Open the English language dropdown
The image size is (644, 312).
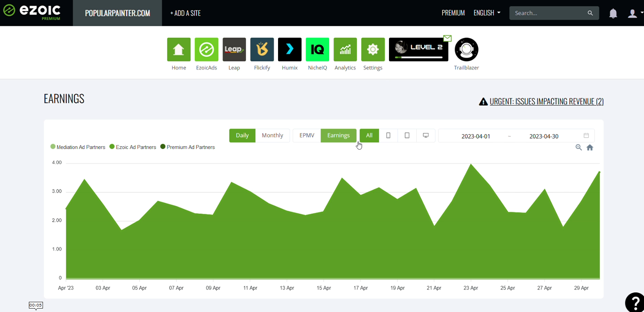click(x=487, y=13)
